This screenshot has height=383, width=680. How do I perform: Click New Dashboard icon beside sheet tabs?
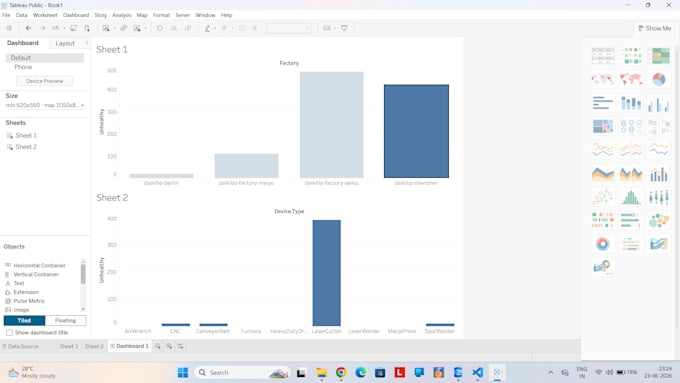pyautogui.click(x=169, y=346)
